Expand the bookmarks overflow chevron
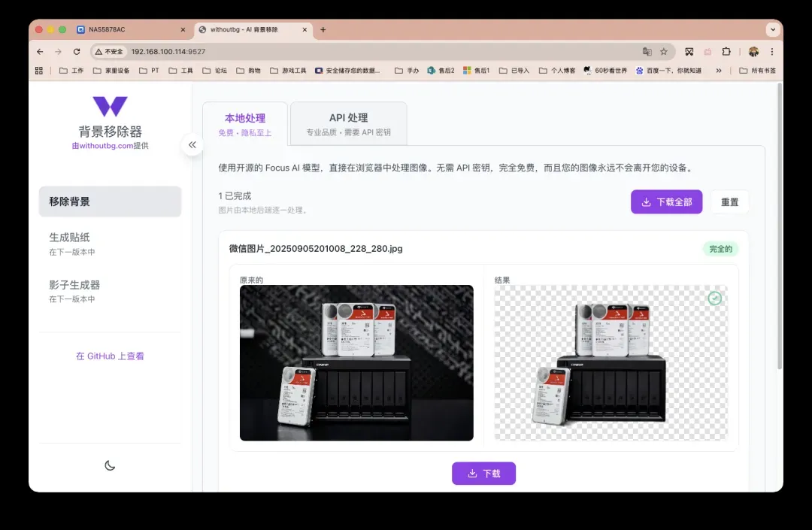 [x=719, y=71]
